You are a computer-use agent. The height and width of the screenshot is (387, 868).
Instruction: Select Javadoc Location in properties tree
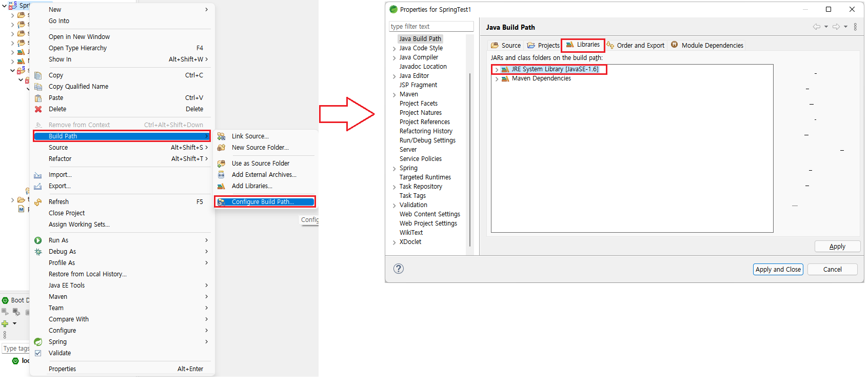point(423,67)
